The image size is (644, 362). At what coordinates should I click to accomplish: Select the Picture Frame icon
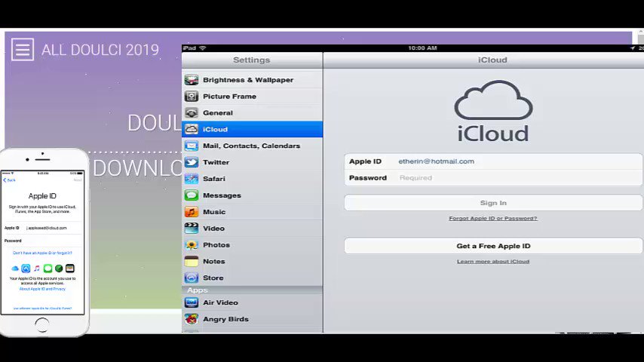(x=192, y=96)
